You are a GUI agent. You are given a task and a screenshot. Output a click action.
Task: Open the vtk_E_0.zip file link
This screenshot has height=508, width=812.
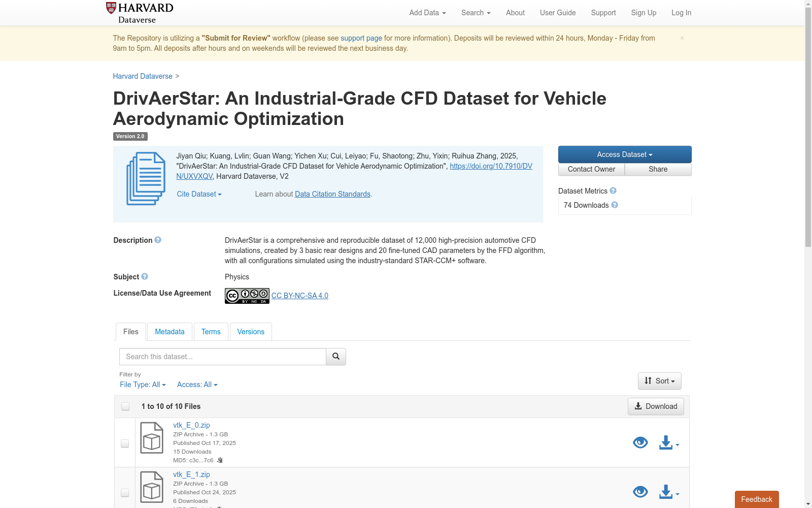(191, 425)
